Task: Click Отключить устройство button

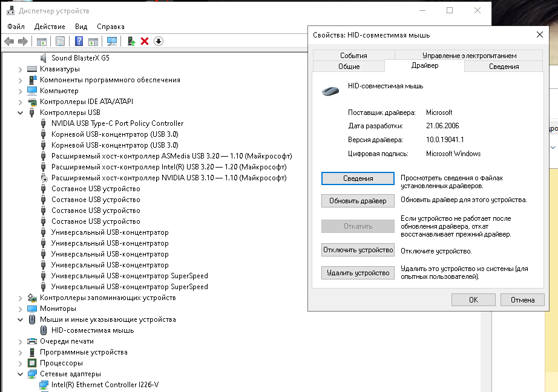Action: (x=358, y=250)
